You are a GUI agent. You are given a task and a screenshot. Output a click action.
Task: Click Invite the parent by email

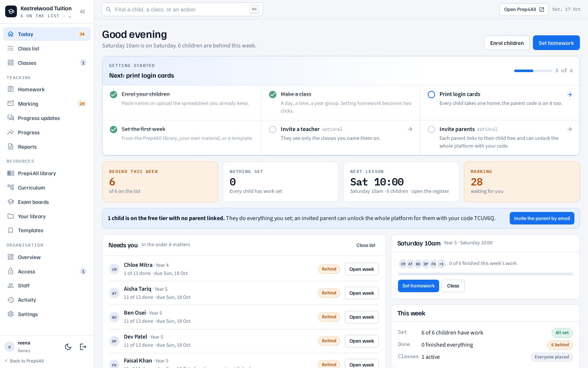tap(542, 218)
